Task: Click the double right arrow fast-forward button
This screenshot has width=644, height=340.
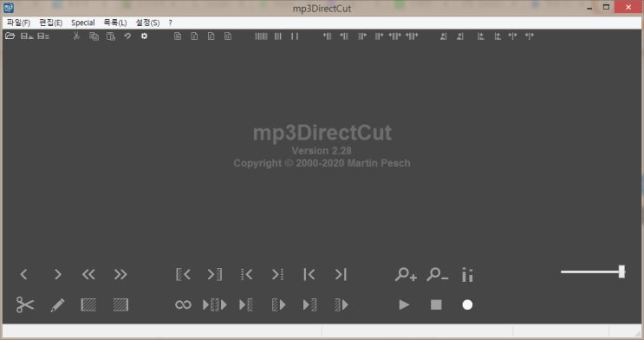Action: pyautogui.click(x=120, y=274)
